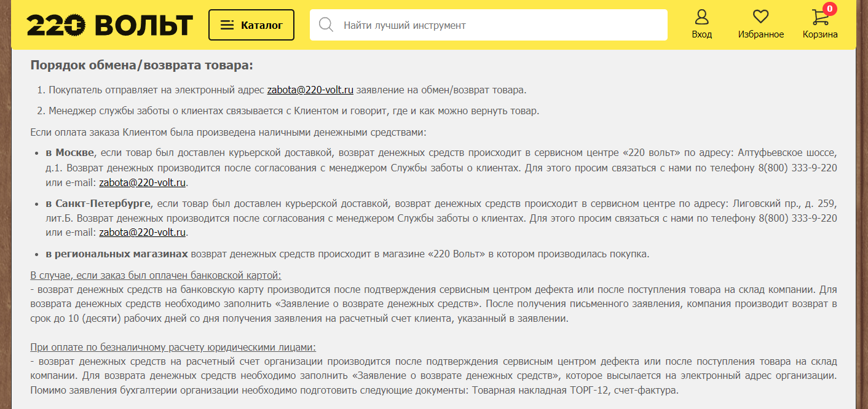Click underlined 'В случае, если заказ был оплачен банковской картой:'
The width and height of the screenshot is (868, 409).
click(156, 275)
